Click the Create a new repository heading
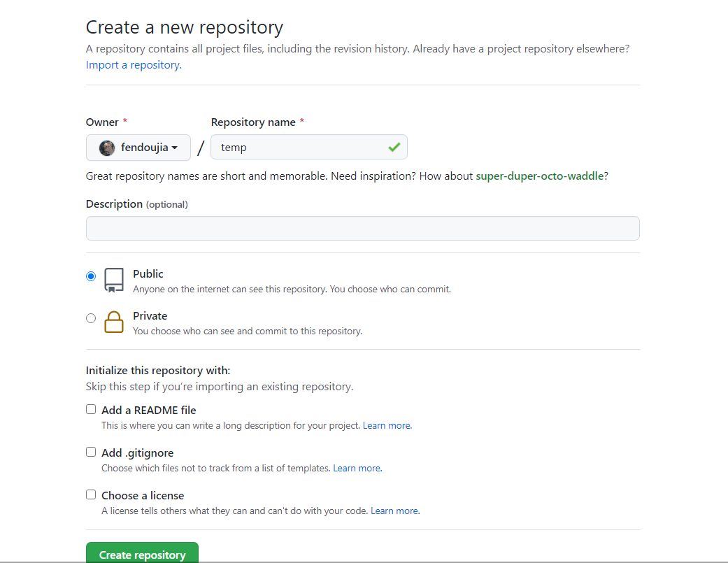Screen dimensions: 728x563 [x=185, y=27]
